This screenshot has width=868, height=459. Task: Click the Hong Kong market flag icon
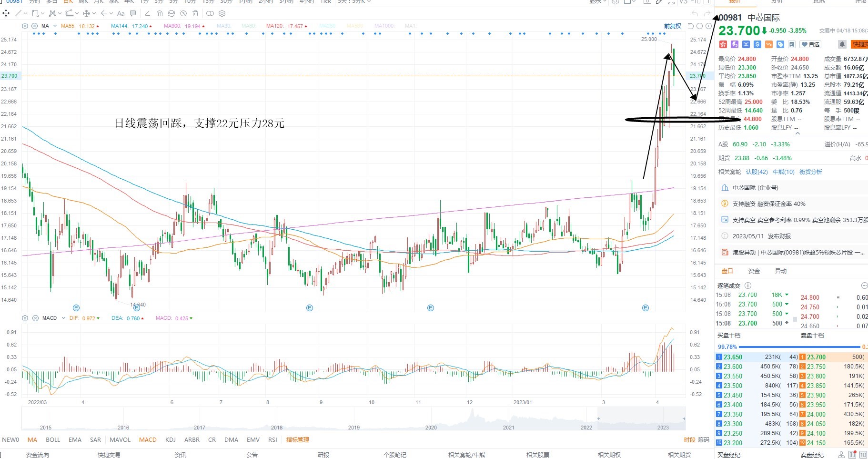[x=723, y=44]
